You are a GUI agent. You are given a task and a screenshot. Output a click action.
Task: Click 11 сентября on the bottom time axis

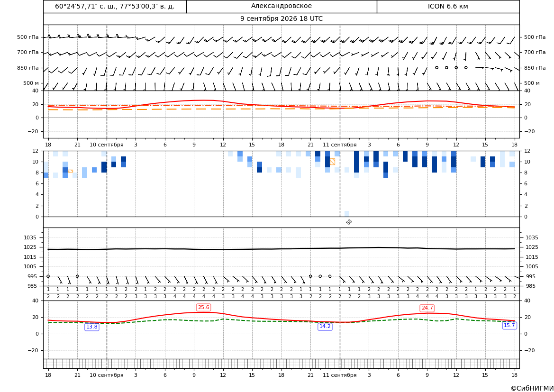click(x=339, y=375)
